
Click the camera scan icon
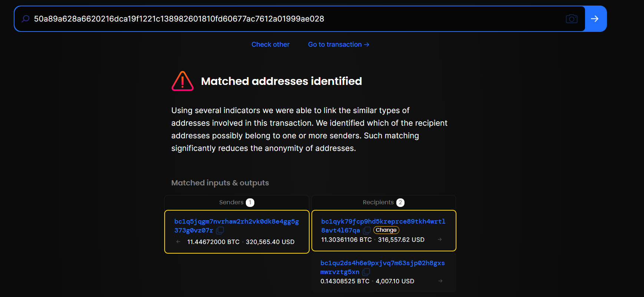click(x=571, y=19)
